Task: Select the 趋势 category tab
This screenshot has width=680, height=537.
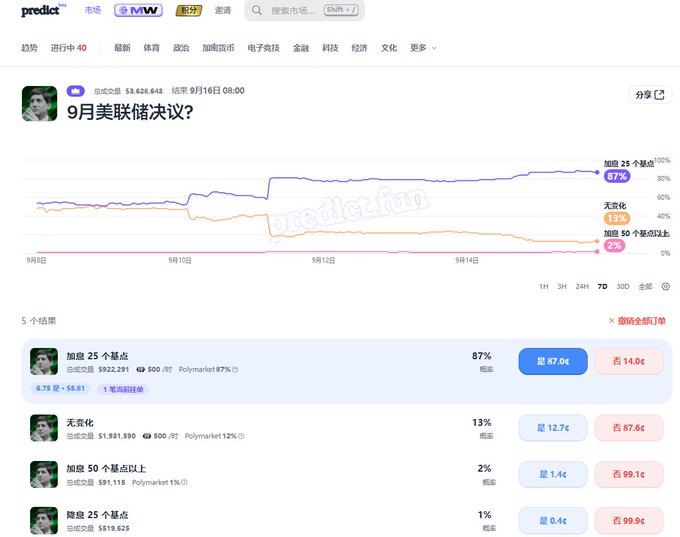Action: tap(29, 48)
